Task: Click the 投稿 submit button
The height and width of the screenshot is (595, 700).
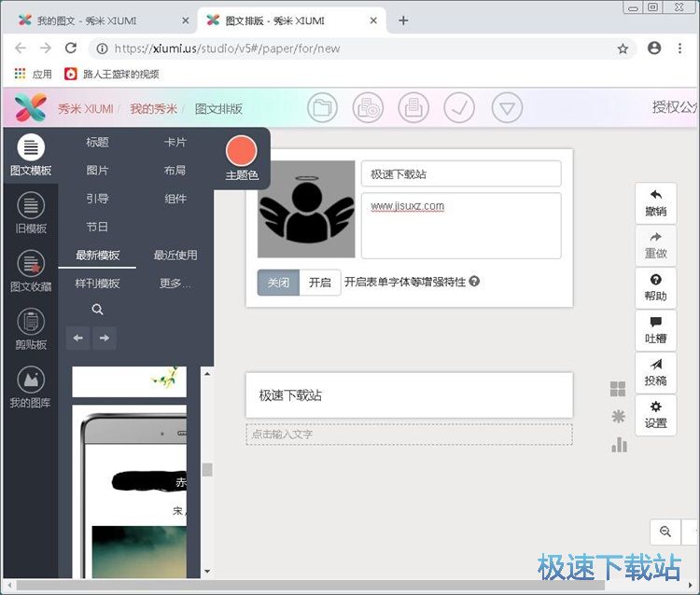Action: tap(656, 372)
